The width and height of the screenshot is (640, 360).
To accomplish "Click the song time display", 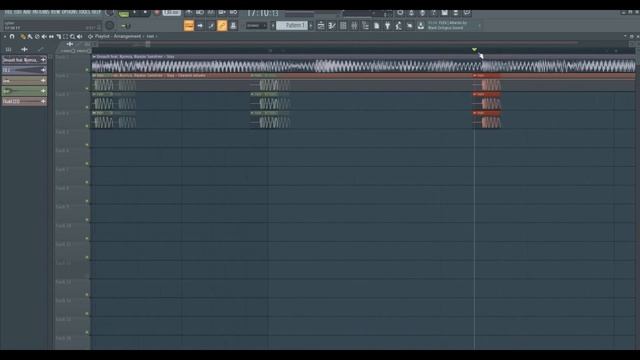I will click(262, 13).
